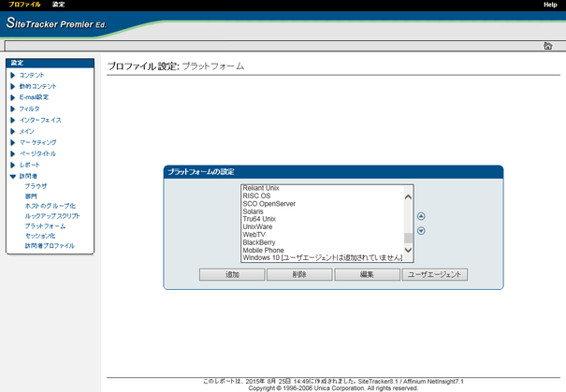Expand the 動的コンテンツ section arrow
This screenshot has width=566, height=392.
point(13,86)
